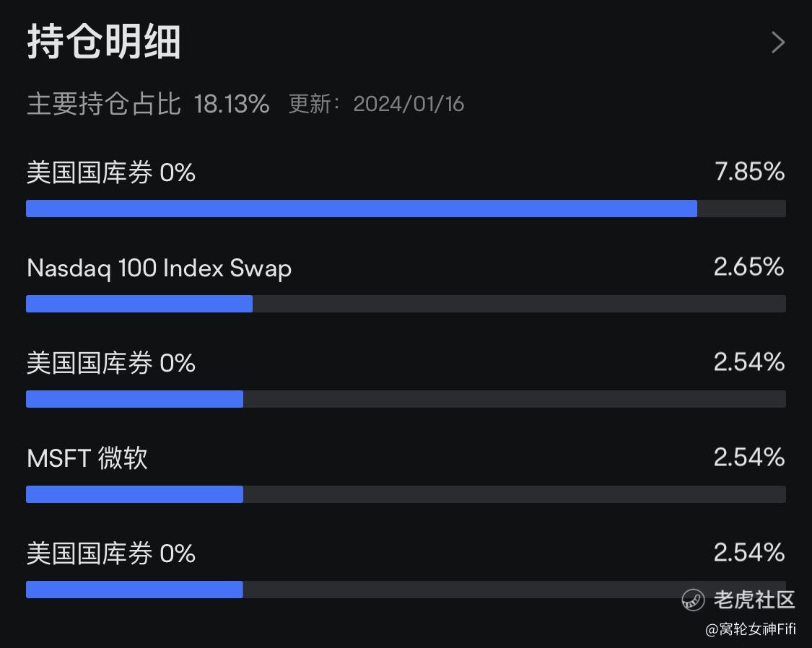Viewport: 812px width, 648px height.
Task: Open 美国国库券 listed right below MSFT 微软
Action: tap(111, 553)
